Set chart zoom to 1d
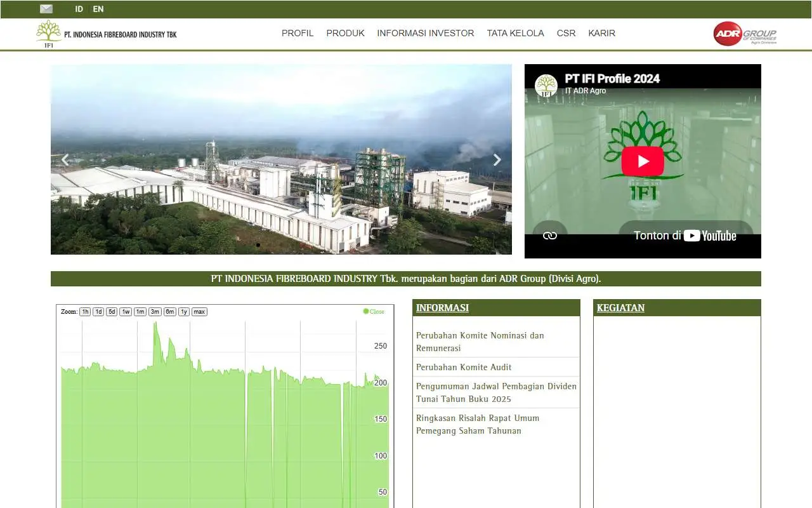 tap(98, 312)
